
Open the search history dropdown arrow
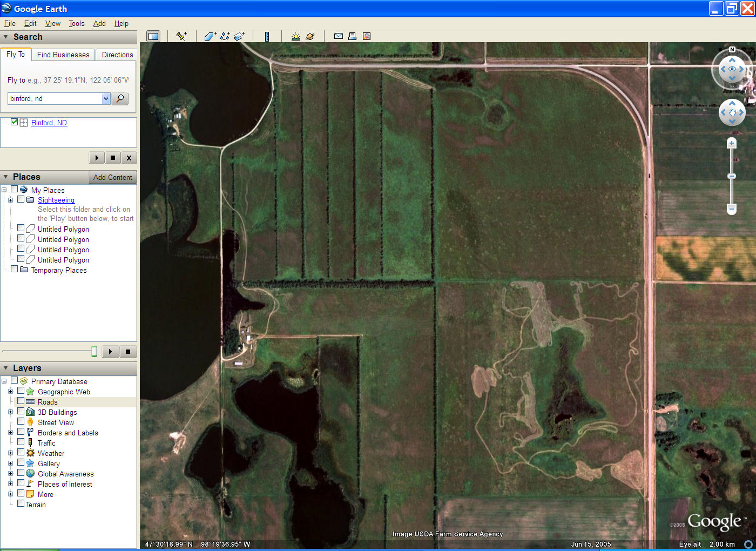tap(106, 98)
